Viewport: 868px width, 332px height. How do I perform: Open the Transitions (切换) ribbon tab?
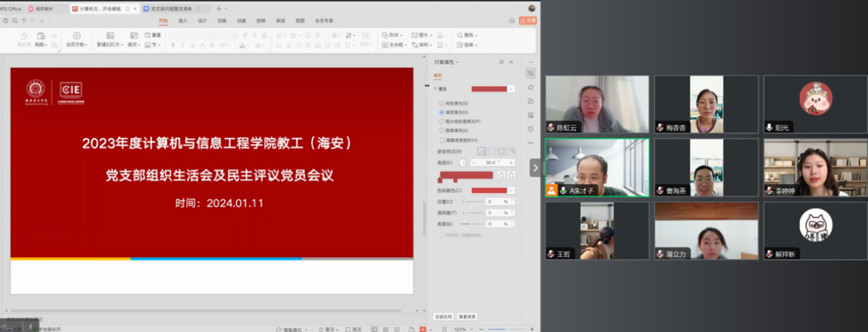[x=221, y=21]
